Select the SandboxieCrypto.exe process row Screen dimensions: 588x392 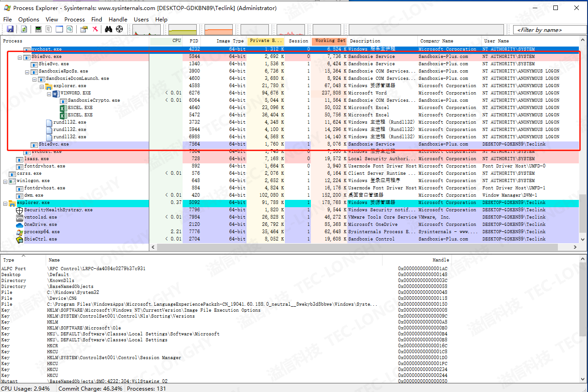[290, 100]
